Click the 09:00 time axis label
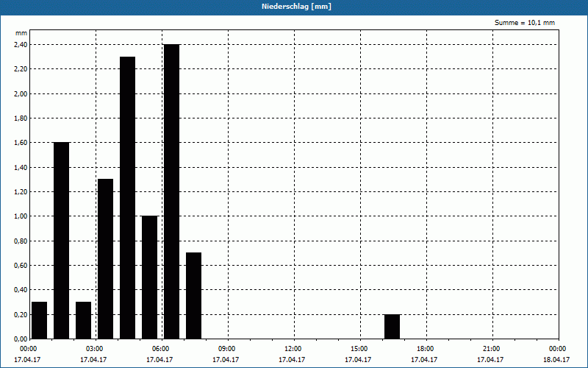The image size is (588, 368). click(x=226, y=349)
